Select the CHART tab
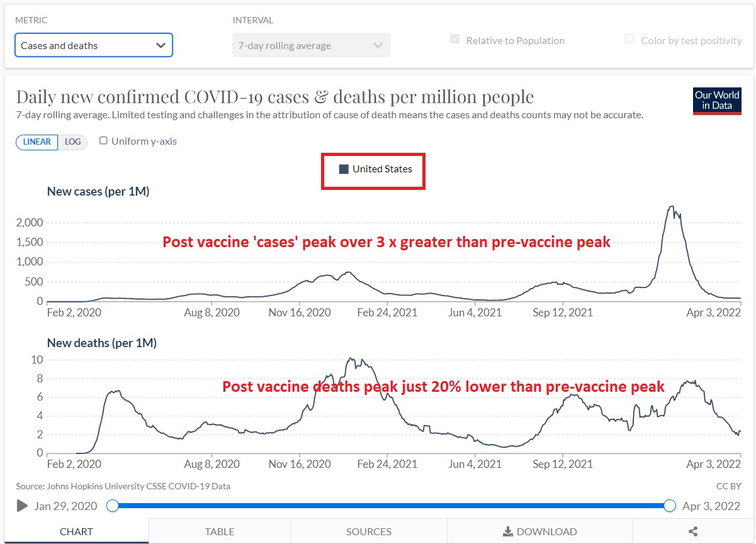The height and width of the screenshot is (544, 756). point(76,531)
